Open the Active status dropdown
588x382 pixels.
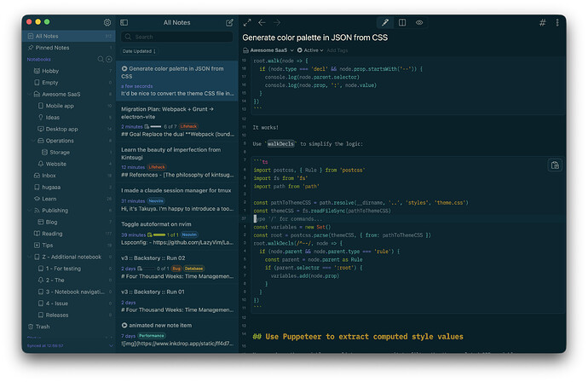(310, 50)
